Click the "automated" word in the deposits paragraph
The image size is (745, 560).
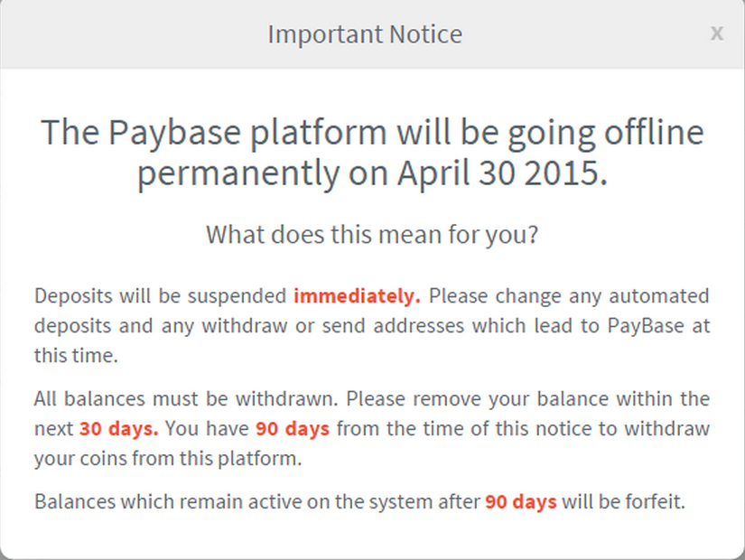(660, 296)
